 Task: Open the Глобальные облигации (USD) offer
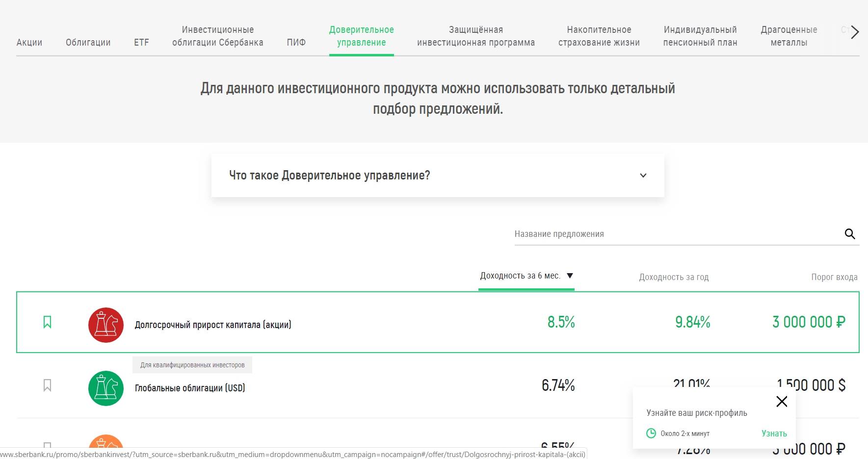(190, 388)
